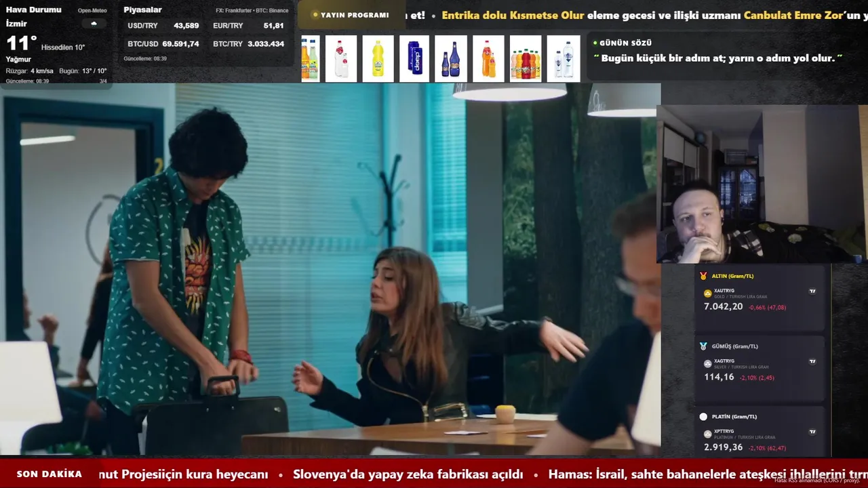The image size is (868, 488).
Task: Click the silver price 114,16
Action: point(719,377)
